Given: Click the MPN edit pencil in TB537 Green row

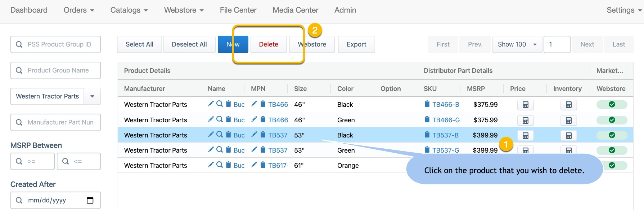Looking at the screenshot, I should tap(254, 149).
